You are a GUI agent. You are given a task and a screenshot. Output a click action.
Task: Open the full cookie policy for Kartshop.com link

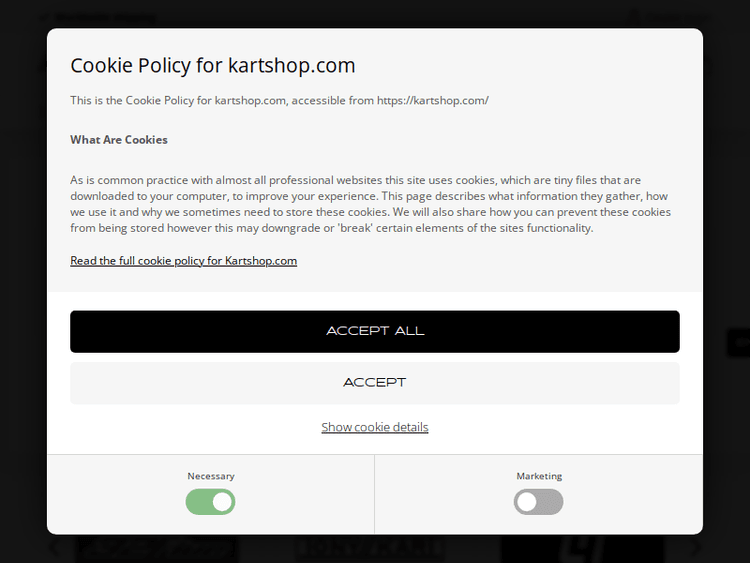point(183,261)
